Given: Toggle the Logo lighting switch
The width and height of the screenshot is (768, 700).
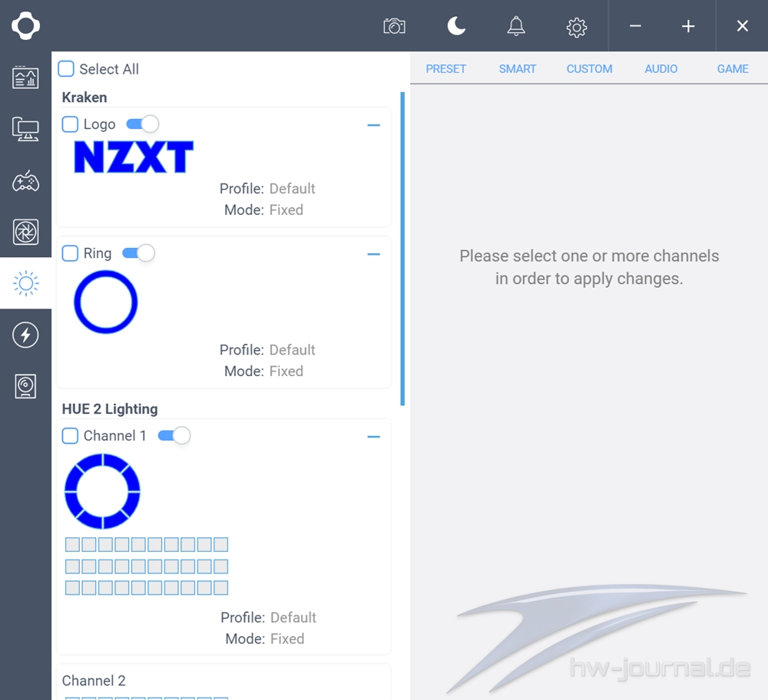Looking at the screenshot, I should coord(143,124).
